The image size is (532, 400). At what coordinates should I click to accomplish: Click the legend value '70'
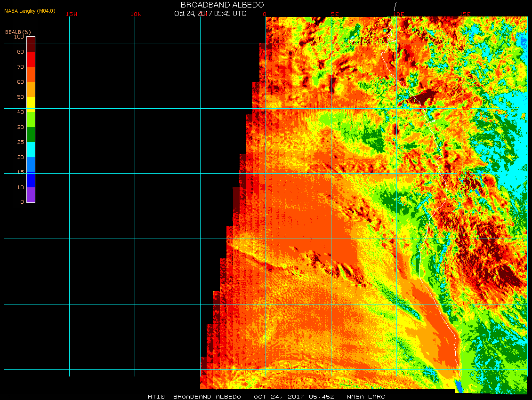click(20, 67)
